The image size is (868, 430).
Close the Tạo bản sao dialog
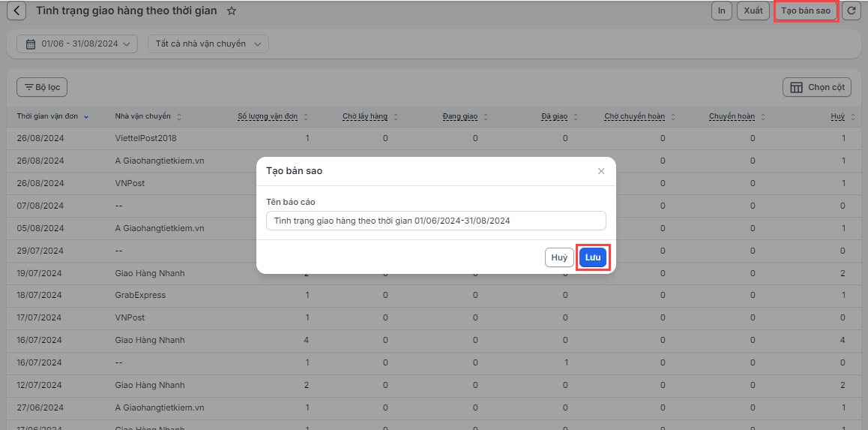tap(600, 171)
